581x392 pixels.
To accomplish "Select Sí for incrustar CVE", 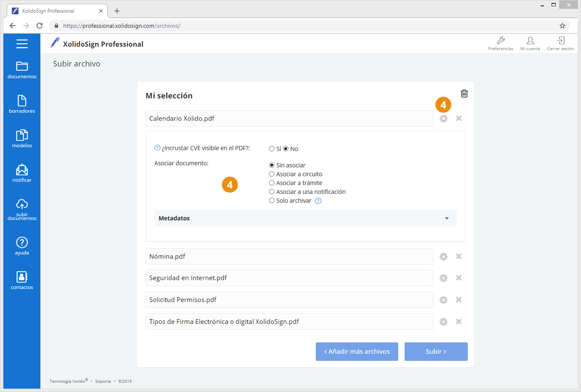I will (x=272, y=149).
